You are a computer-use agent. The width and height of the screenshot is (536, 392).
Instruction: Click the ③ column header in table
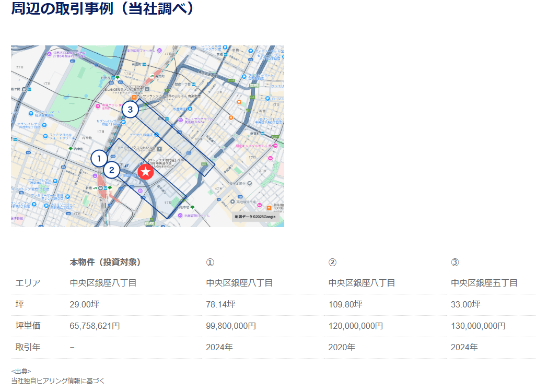(x=455, y=262)
